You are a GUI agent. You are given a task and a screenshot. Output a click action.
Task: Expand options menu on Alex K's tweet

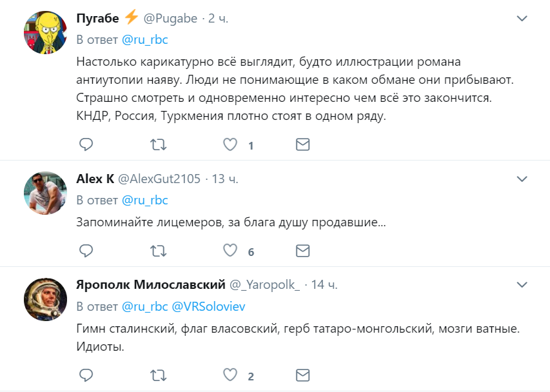522,179
